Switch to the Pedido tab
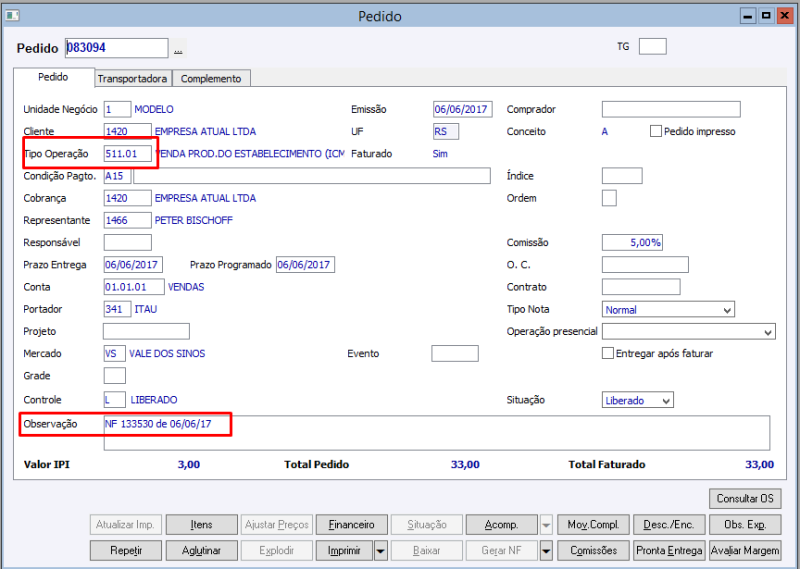 tap(54, 77)
